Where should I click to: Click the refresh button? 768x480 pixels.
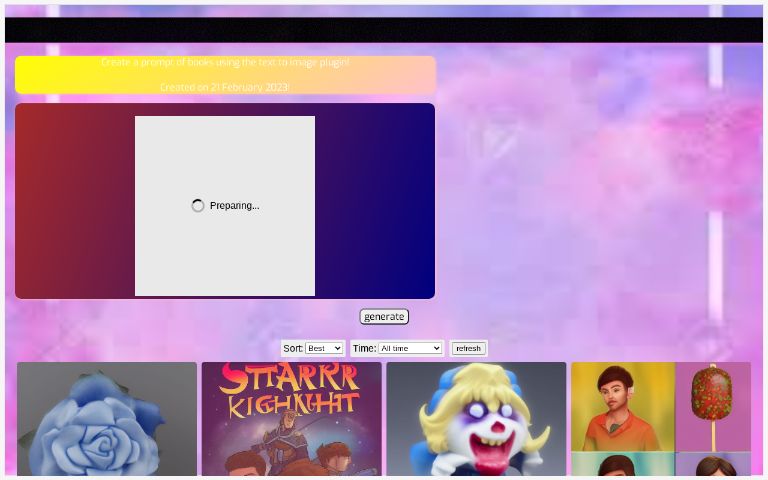(x=468, y=349)
